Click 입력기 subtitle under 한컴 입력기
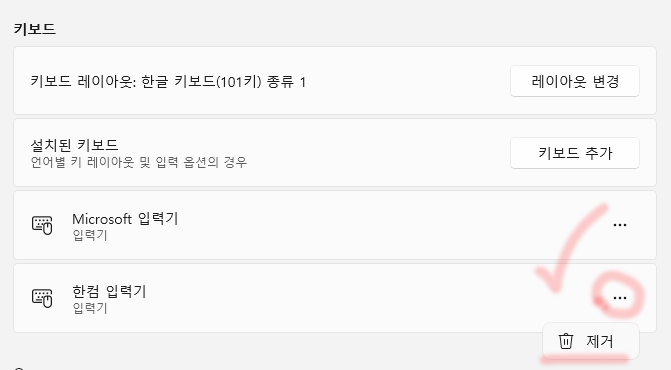 point(90,308)
